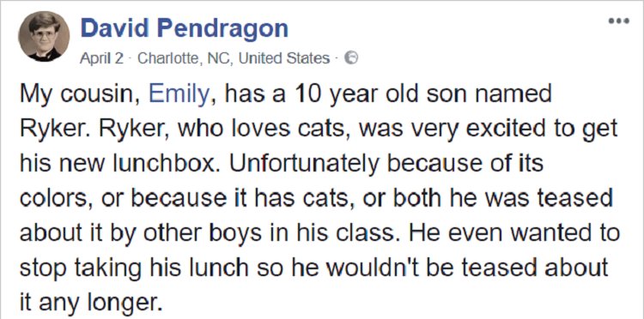Open the Charlotte, NC, United States location

pos(234,59)
